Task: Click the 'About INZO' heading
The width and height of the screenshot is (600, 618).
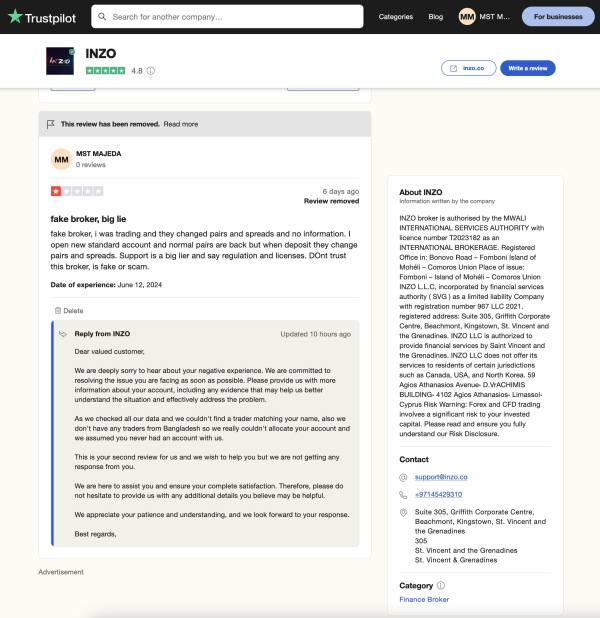Action: click(421, 192)
